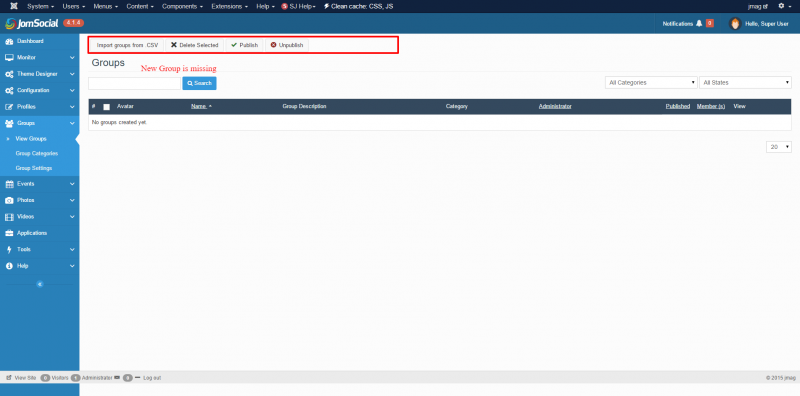The width and height of the screenshot is (800, 396).
Task: Open the notifications bell icon
Action: (x=699, y=23)
